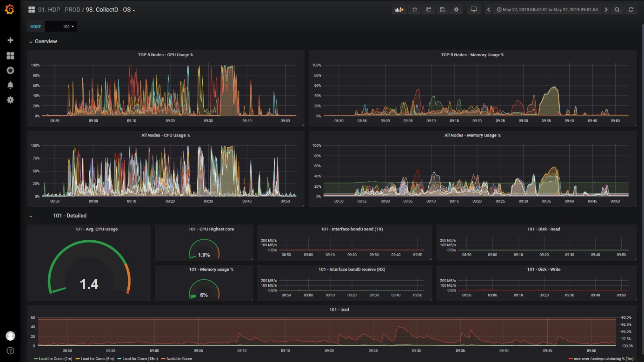This screenshot has width=644, height=362.
Task: Open TOP 5 Nodes - Memory Usage % panel menu
Action: (x=472, y=55)
